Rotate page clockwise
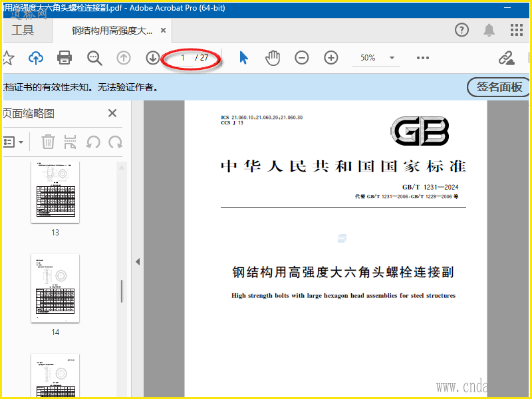 click(116, 142)
